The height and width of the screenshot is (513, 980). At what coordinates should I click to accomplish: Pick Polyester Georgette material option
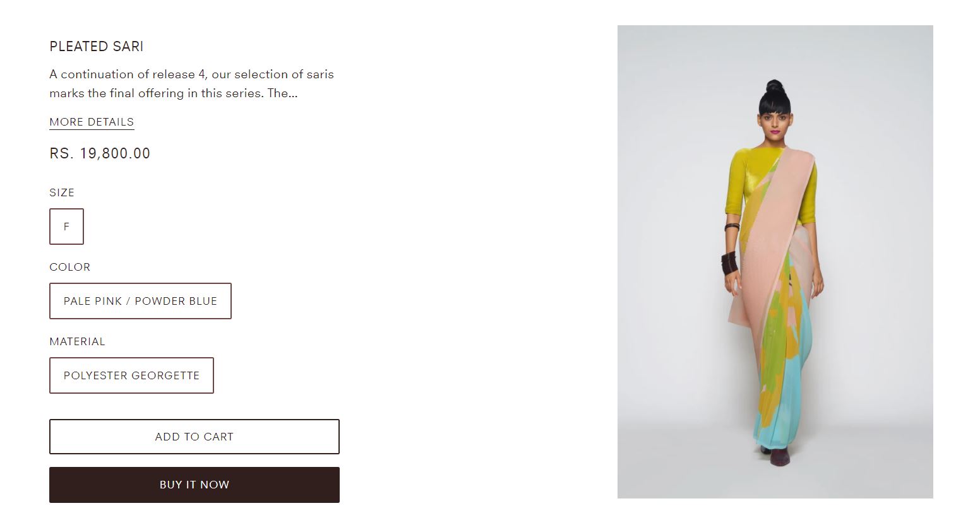click(131, 375)
